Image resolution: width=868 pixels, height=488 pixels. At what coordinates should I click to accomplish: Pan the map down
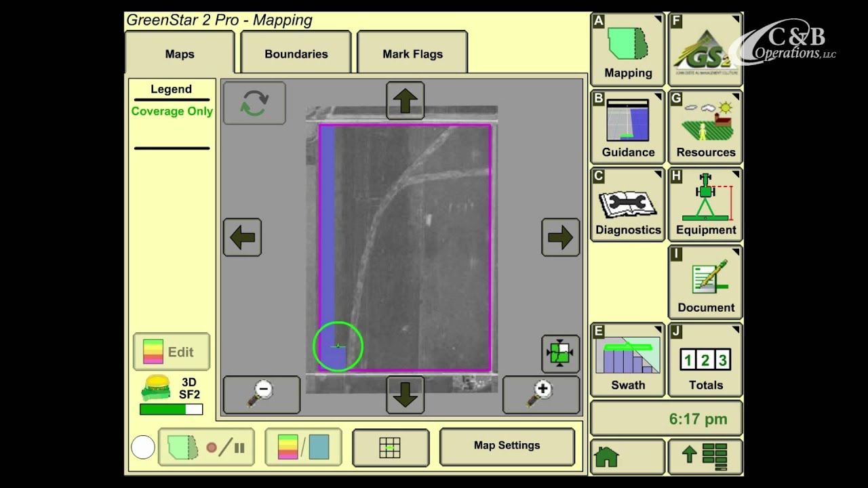(405, 394)
